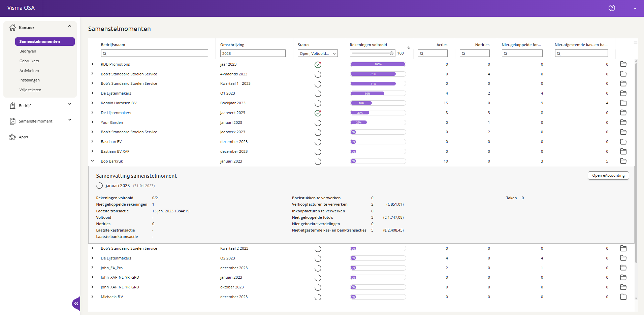Click the Rekeningen voltooid slider handle
Image resolution: width=644 pixels, height=315 pixels.
391,53
